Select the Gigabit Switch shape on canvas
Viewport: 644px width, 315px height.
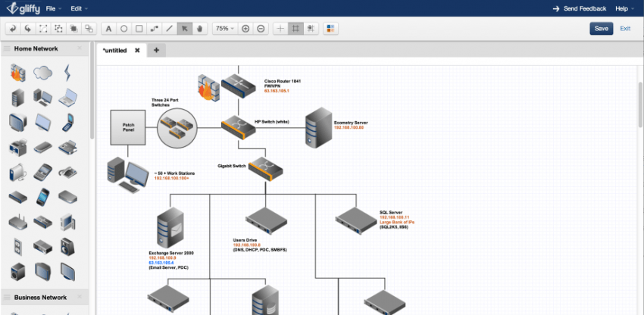point(266,169)
